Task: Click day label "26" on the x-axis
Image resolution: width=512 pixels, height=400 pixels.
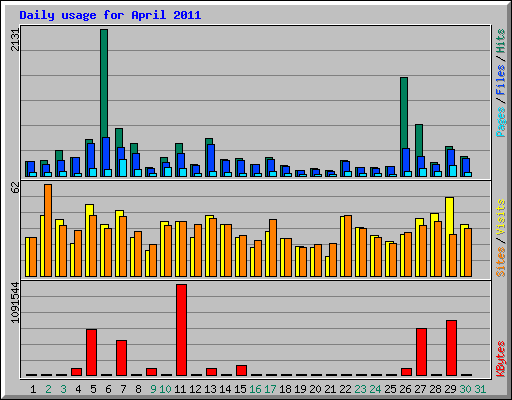Action: click(405, 389)
